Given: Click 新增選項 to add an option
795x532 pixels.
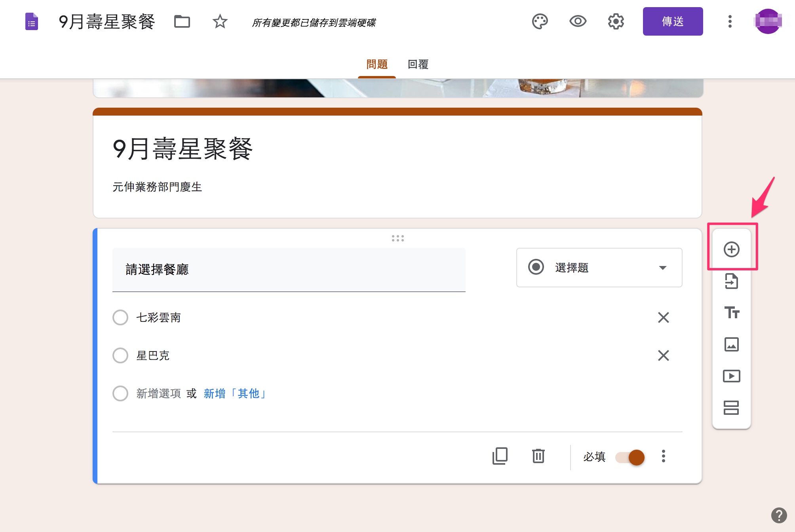Looking at the screenshot, I should 158,393.
